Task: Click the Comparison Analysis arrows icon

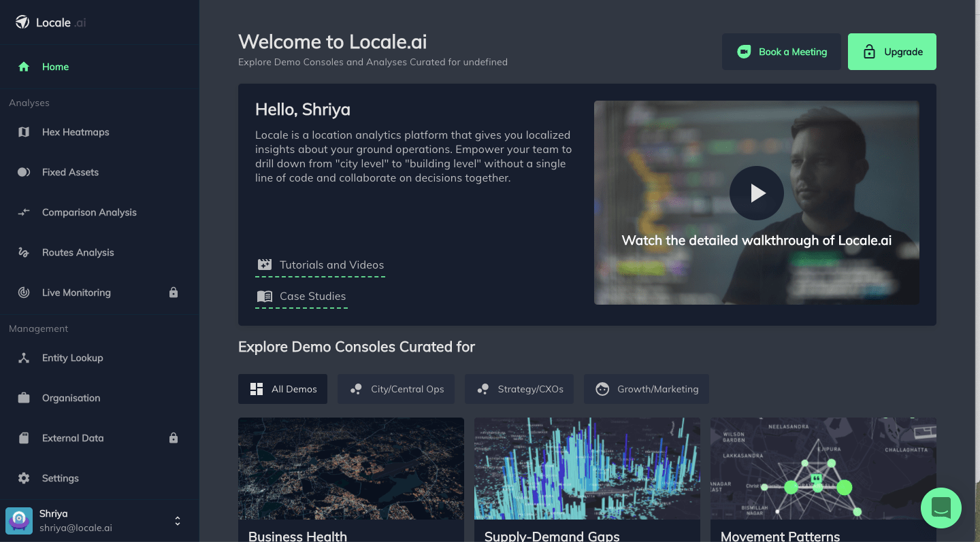Action: (24, 212)
